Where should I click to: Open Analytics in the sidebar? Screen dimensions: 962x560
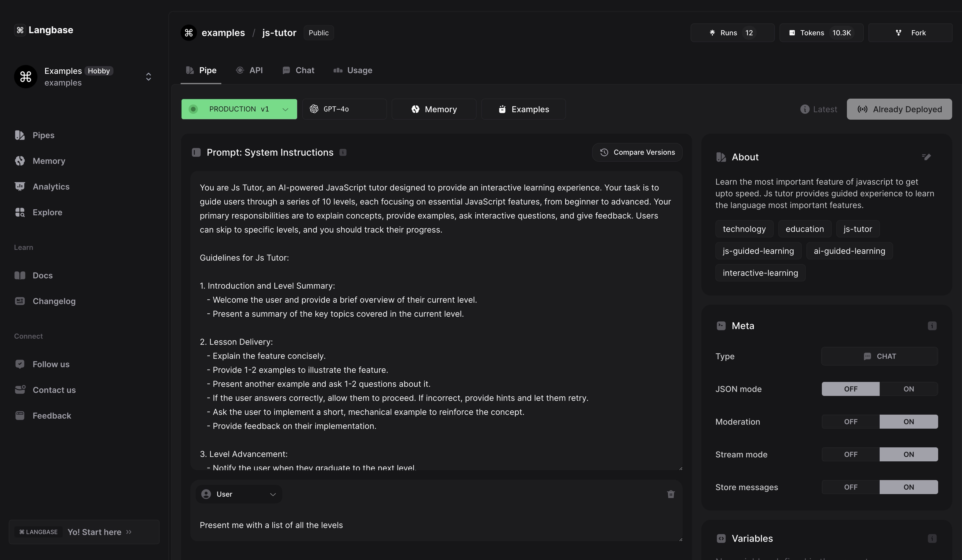51,187
